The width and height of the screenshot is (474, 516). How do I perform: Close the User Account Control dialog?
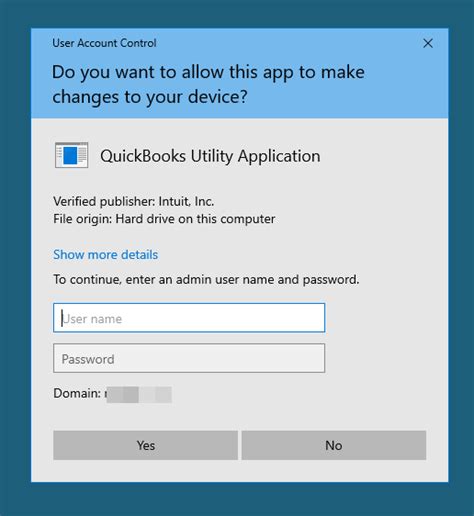428,43
